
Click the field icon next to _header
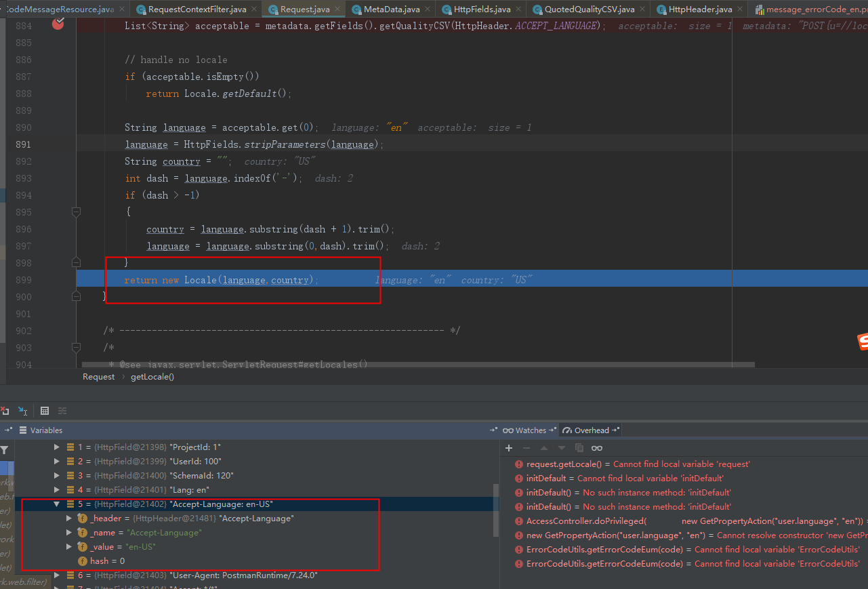tap(83, 519)
